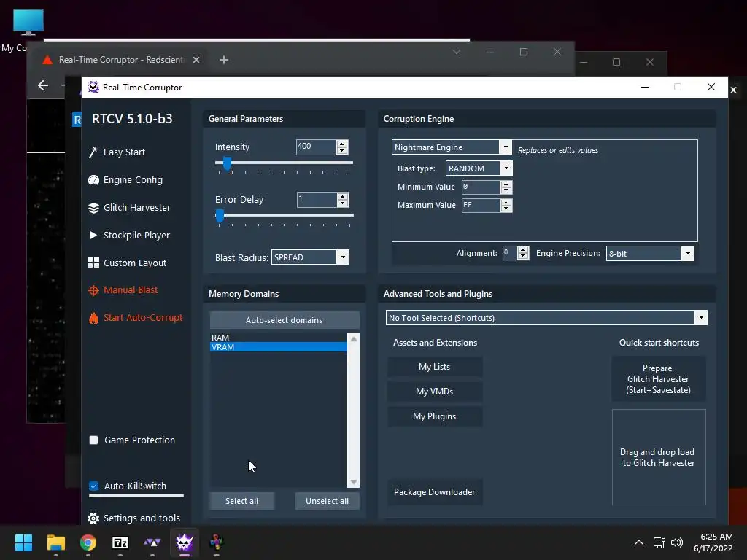Open network status in the system tray
The height and width of the screenshot is (560, 747).
(x=659, y=542)
